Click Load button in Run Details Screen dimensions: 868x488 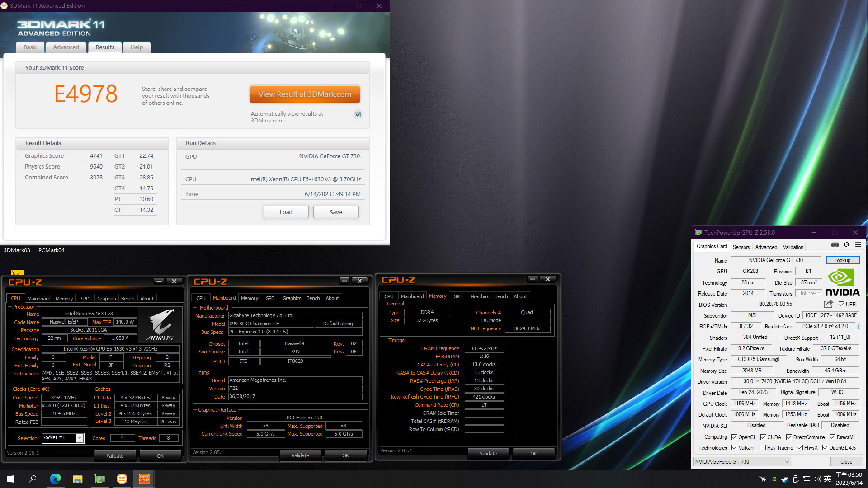tap(286, 212)
